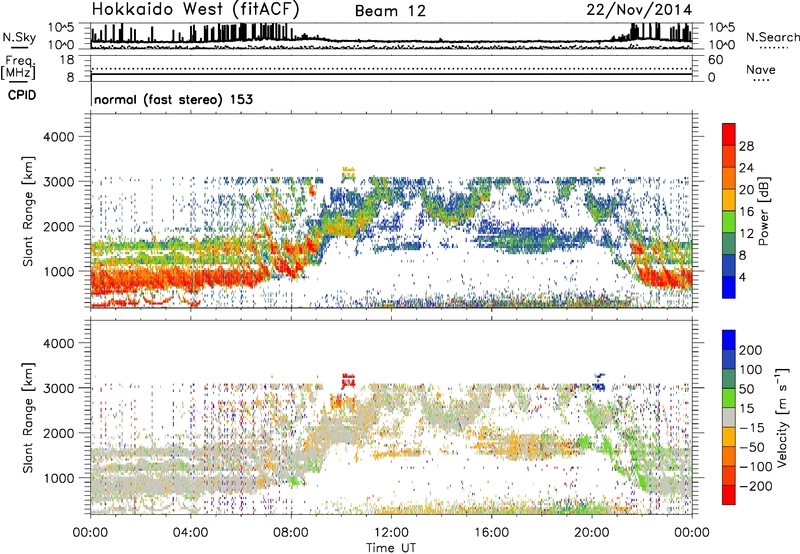This screenshot has height=554, width=800.
Task: Click the '08:00' time tick label
Action: [x=291, y=533]
